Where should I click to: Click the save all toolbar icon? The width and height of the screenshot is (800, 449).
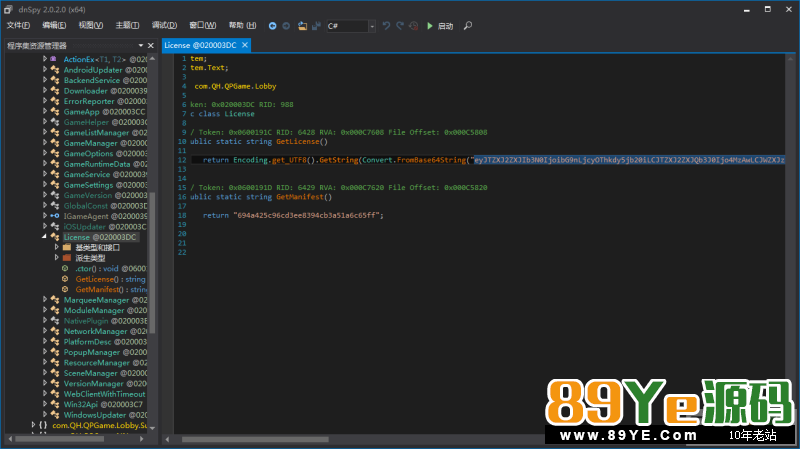(x=316, y=26)
